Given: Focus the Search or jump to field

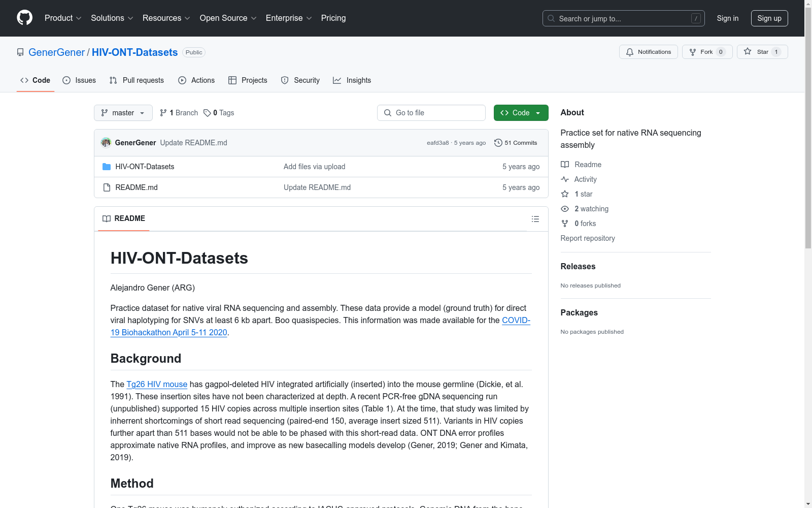Looking at the screenshot, I should pyautogui.click(x=623, y=18).
